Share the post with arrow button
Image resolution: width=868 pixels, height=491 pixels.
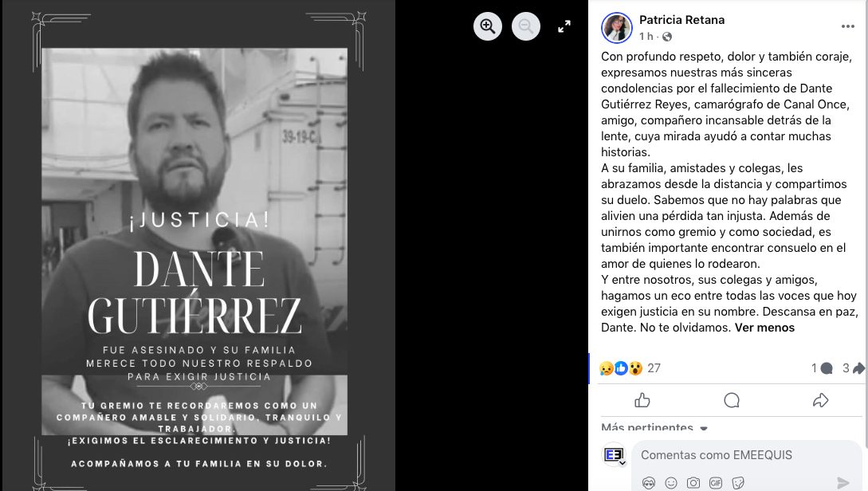tap(820, 400)
